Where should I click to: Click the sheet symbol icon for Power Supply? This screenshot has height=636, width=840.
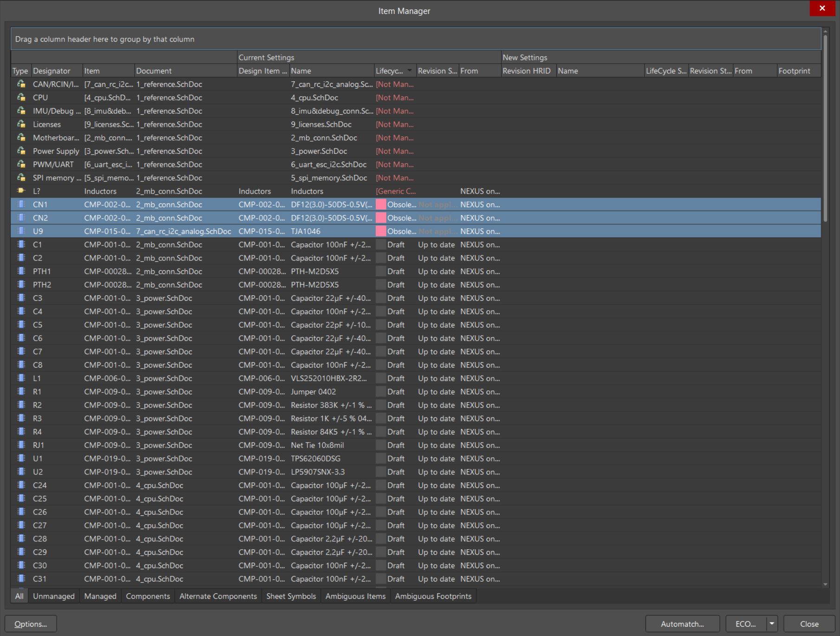(x=21, y=151)
